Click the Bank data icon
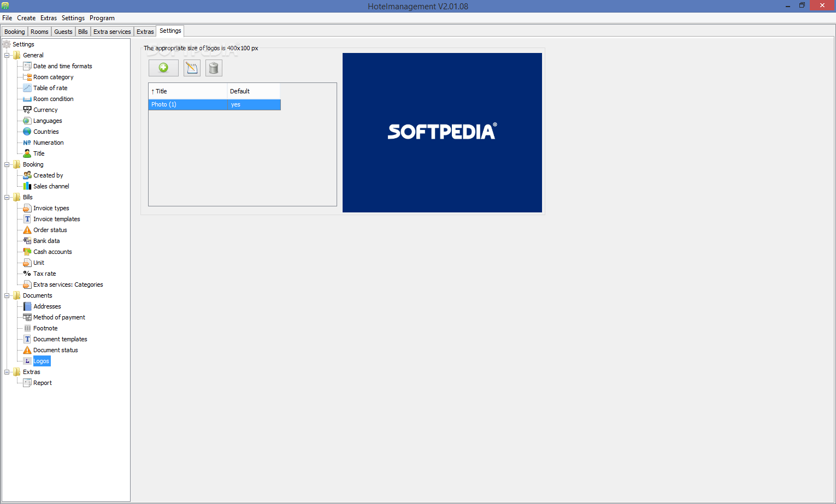Viewport: 836px width, 504px height. click(27, 241)
